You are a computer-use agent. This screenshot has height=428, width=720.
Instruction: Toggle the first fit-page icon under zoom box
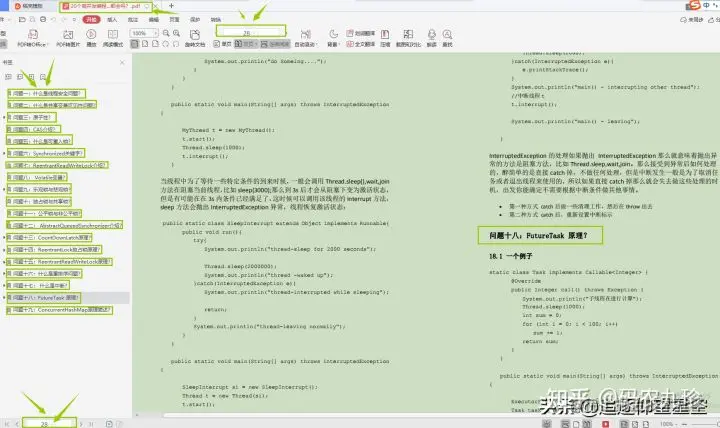[134, 44]
